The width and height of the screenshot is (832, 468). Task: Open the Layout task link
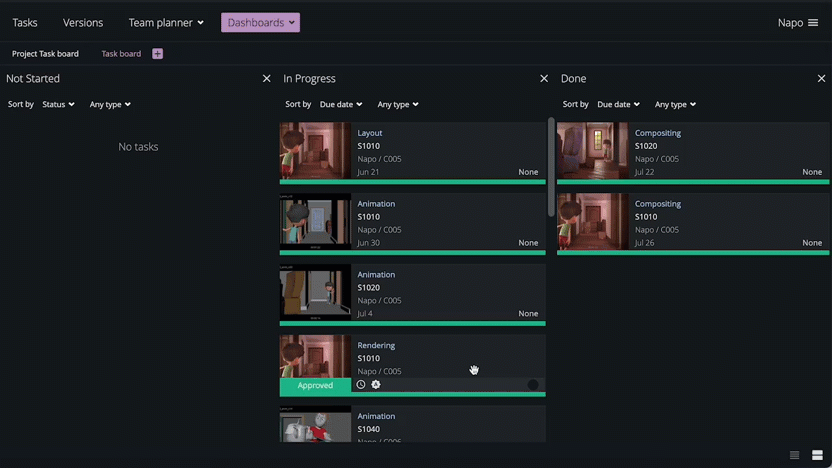[x=369, y=133]
